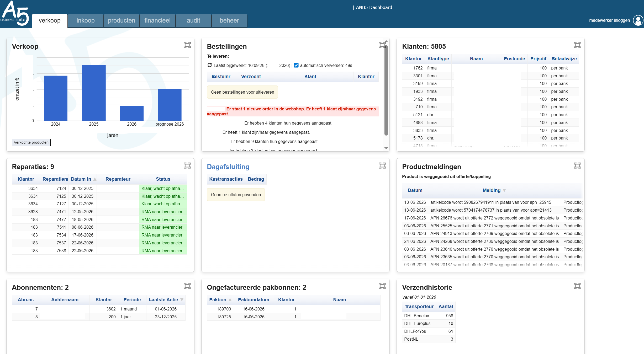
Task: Sort verzendhistorie by Transporteur header
Action: pos(419,307)
